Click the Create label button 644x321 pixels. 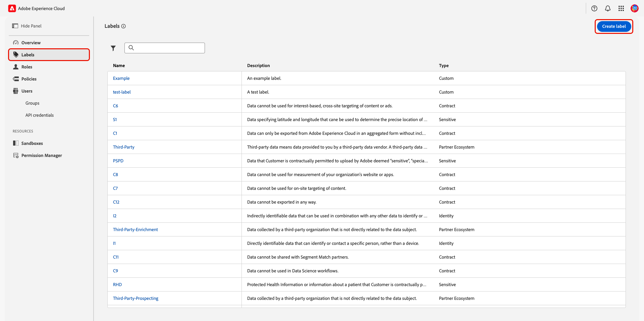click(x=614, y=26)
